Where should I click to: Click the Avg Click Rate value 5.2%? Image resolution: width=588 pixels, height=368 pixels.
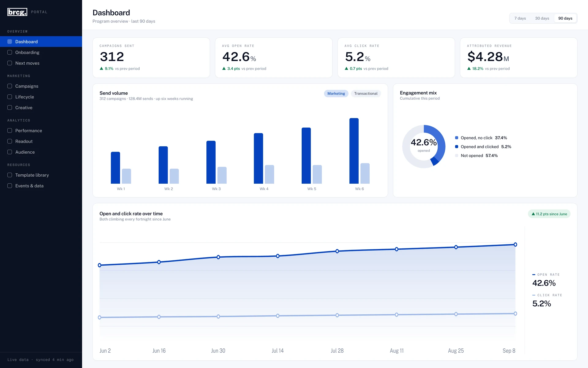pos(358,57)
